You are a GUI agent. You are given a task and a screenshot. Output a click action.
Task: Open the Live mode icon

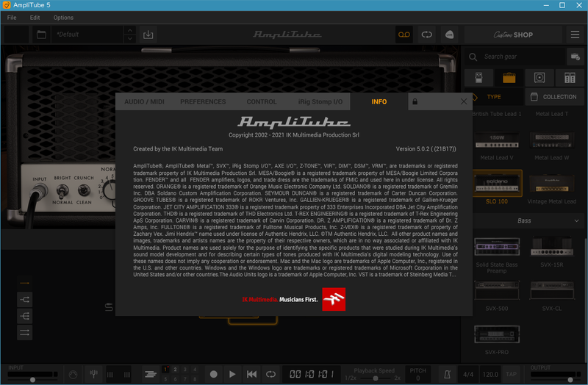(x=449, y=35)
